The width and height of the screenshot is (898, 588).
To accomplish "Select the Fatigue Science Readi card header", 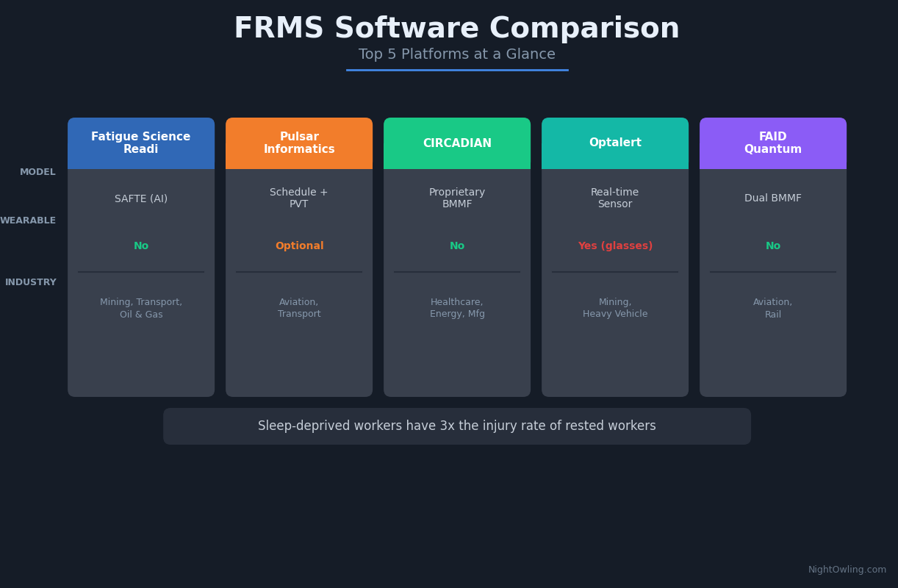I will pyautogui.click(x=141, y=143).
